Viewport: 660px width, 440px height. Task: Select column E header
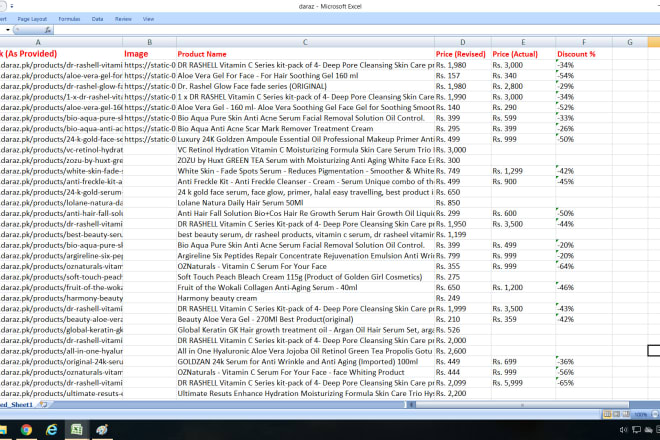click(x=523, y=42)
